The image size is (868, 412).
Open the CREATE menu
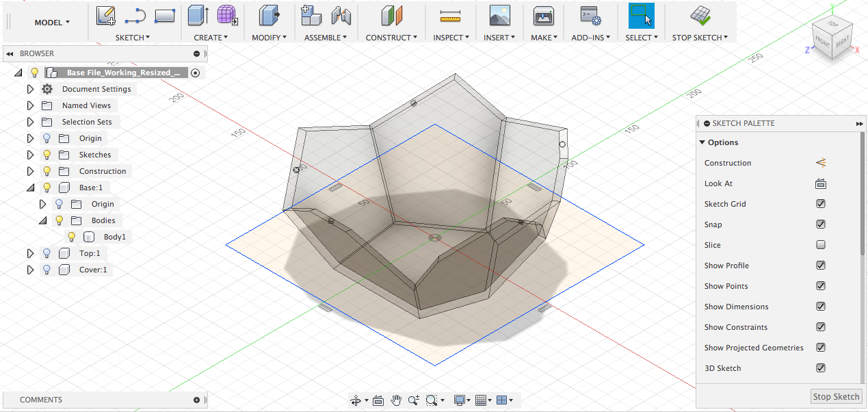(x=211, y=38)
